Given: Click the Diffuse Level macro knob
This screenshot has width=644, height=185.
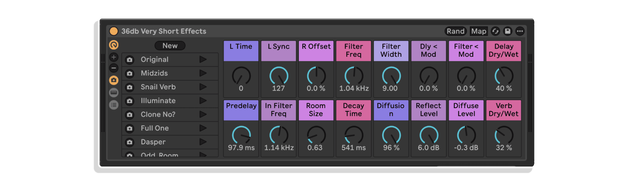Looking at the screenshot, I should coord(466,135).
